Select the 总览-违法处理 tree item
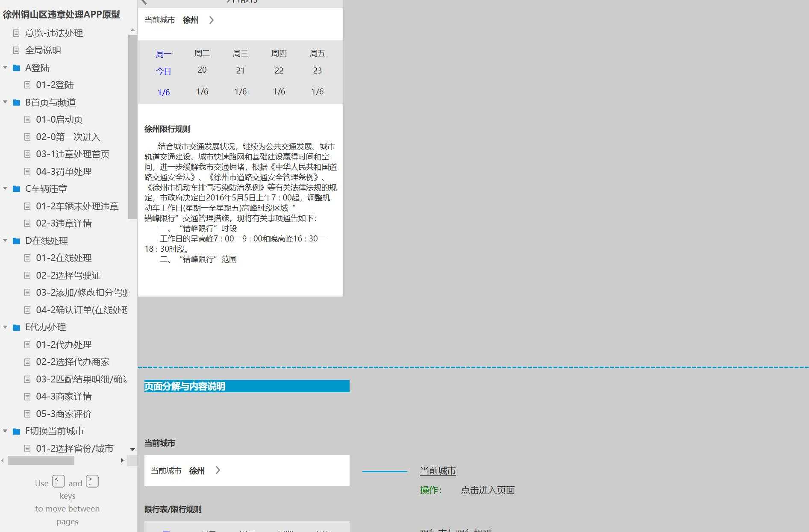 coord(54,33)
